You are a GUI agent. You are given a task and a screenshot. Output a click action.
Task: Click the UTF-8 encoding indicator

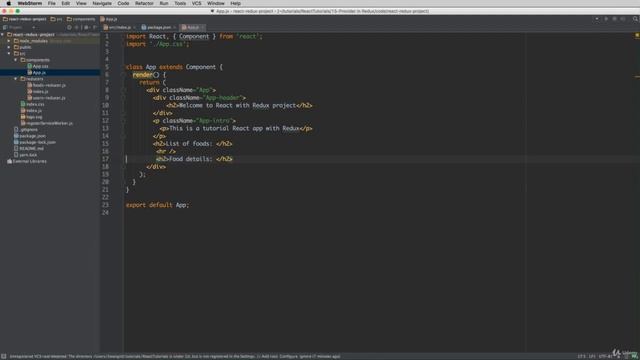(x=605, y=356)
